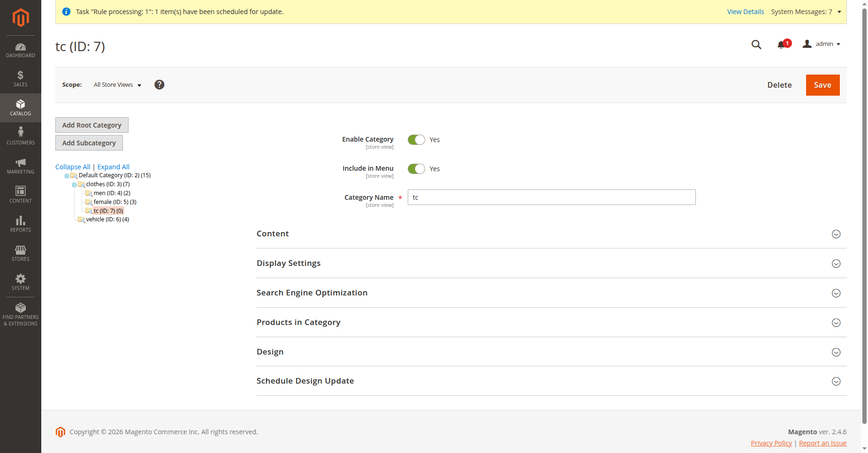The width and height of the screenshot is (868, 453).
Task: Open the Sales sidebar menu
Action: [21, 79]
